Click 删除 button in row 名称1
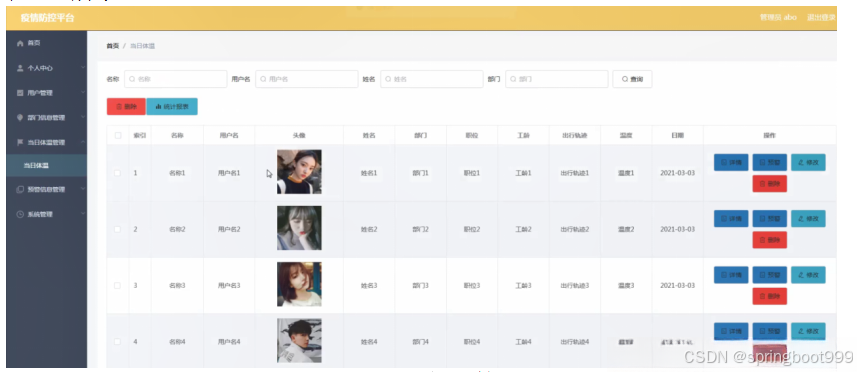The height and width of the screenshot is (372, 857). (x=770, y=184)
